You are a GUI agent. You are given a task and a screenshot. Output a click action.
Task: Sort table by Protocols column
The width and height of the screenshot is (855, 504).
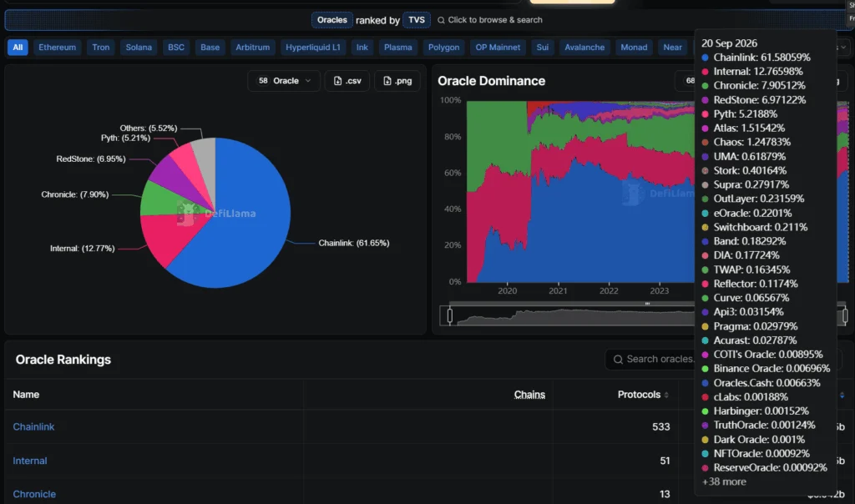coord(643,395)
